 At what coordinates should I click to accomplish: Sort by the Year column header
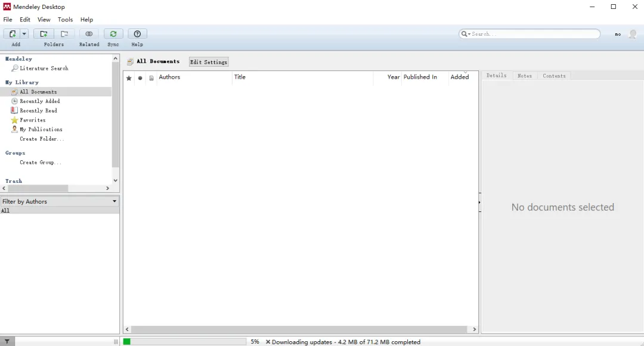pos(394,77)
